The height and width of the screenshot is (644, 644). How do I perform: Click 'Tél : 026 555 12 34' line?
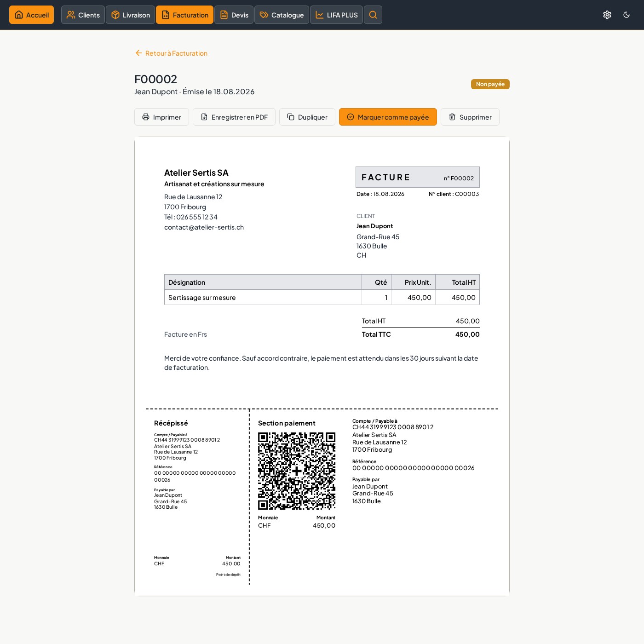[x=191, y=217]
